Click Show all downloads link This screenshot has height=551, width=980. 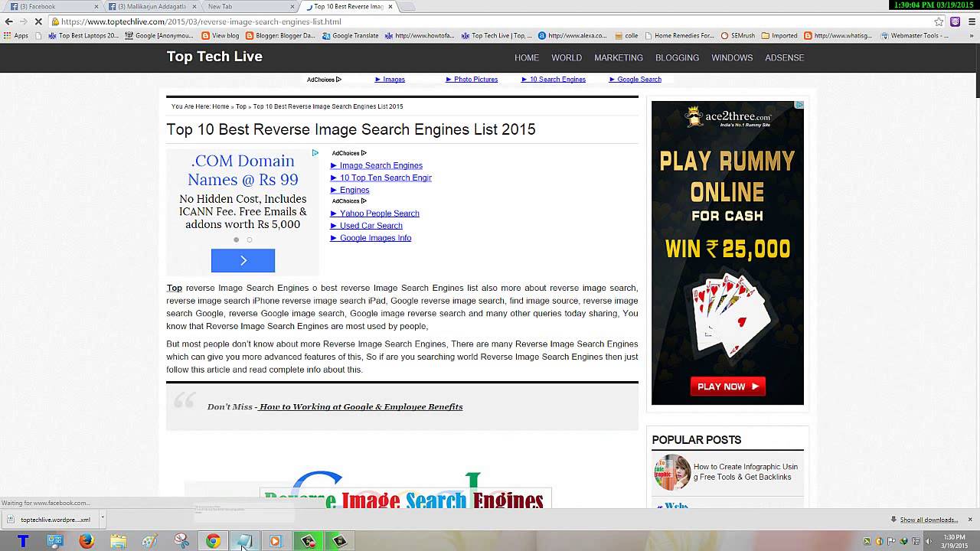pyautogui.click(x=929, y=520)
